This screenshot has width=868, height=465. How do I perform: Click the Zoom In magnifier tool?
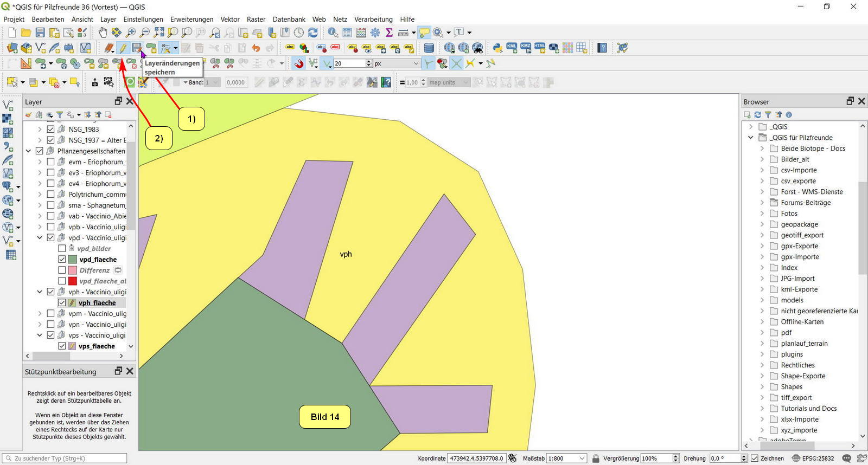pos(131,33)
